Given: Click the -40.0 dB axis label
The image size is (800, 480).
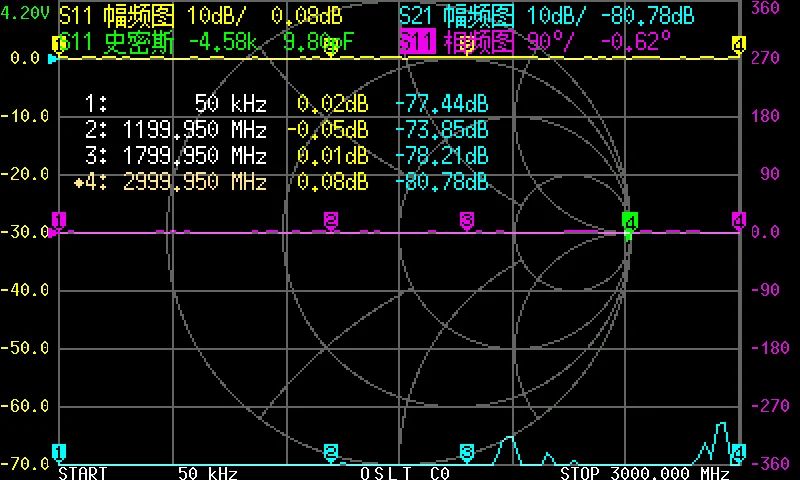Looking at the screenshot, I should tap(24, 290).
